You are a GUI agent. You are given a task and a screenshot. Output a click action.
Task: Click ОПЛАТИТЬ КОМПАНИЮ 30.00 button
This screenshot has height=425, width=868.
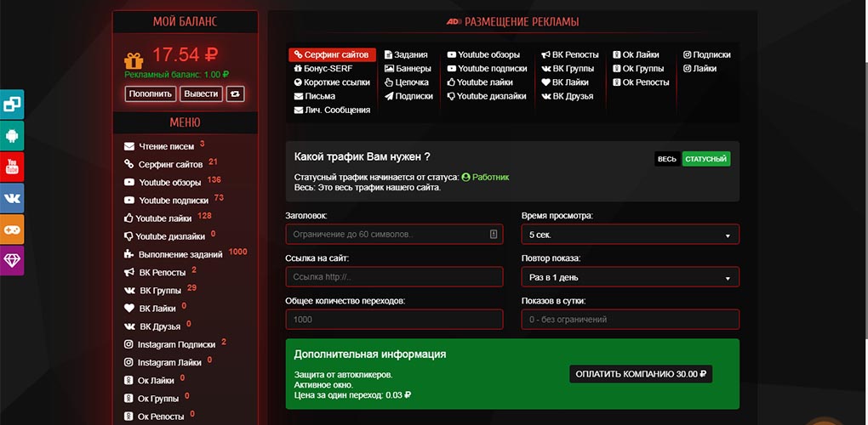click(x=641, y=374)
